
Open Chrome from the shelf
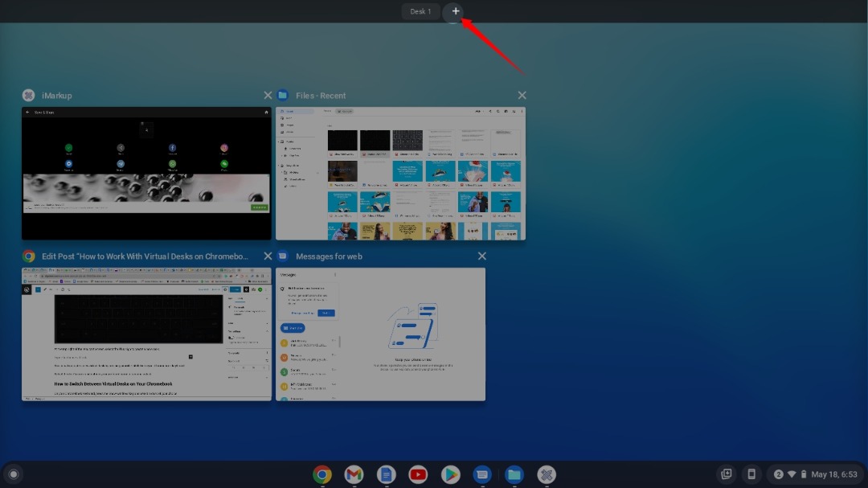321,474
